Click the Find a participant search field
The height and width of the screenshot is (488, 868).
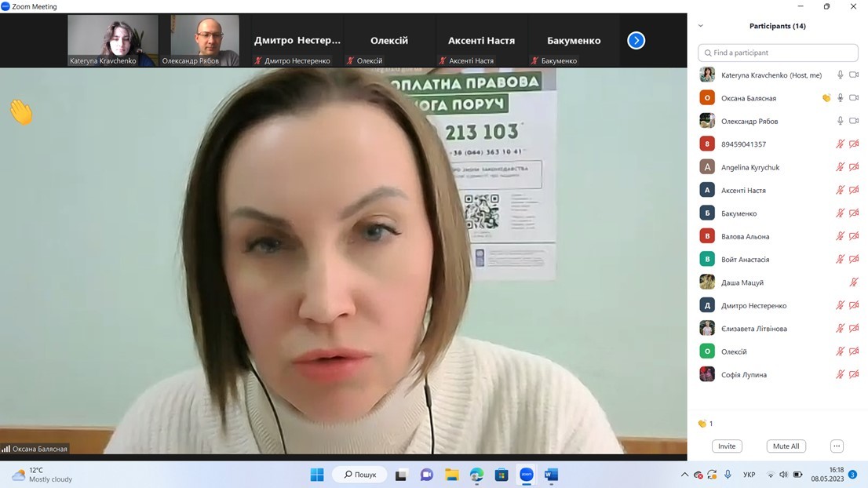(778, 53)
